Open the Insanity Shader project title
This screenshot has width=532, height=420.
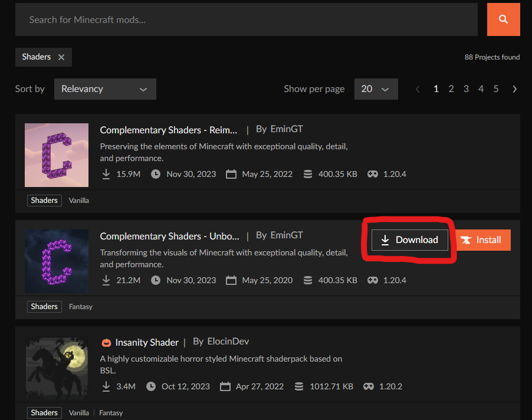pos(147,342)
